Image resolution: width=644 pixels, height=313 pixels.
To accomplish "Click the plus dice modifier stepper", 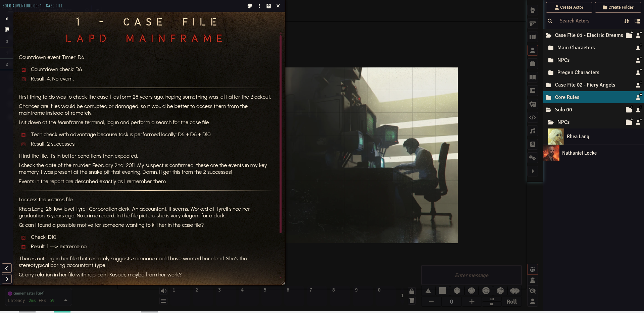I will tap(472, 302).
